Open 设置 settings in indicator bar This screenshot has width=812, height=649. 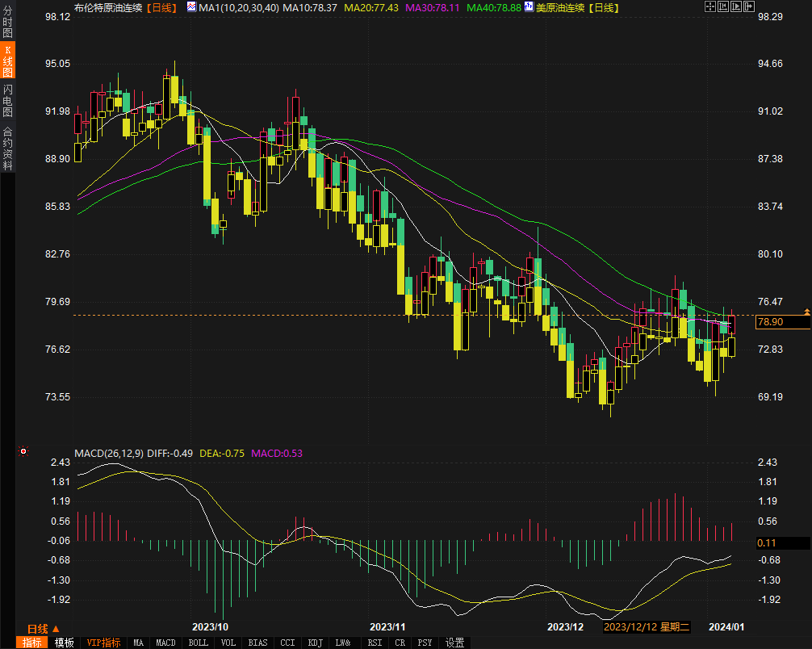[x=455, y=643]
